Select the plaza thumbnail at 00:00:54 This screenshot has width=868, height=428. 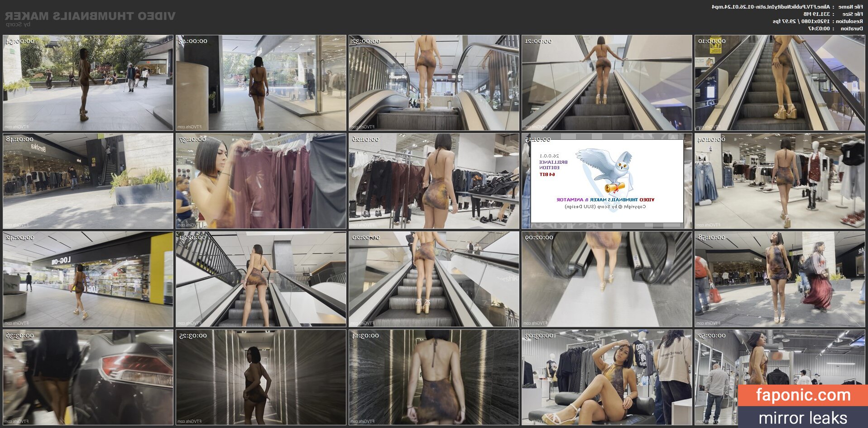tap(88, 83)
